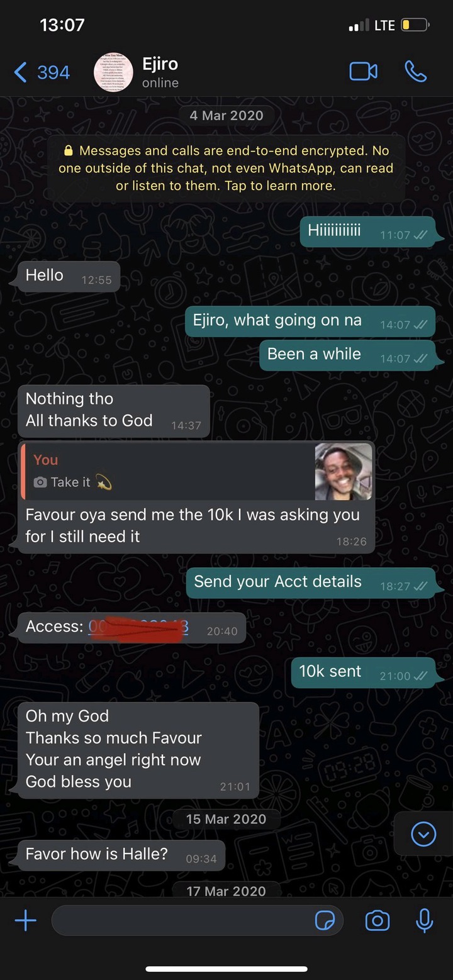Tap the microphone to record voice note
Screen dimensions: 453x980
click(x=425, y=921)
